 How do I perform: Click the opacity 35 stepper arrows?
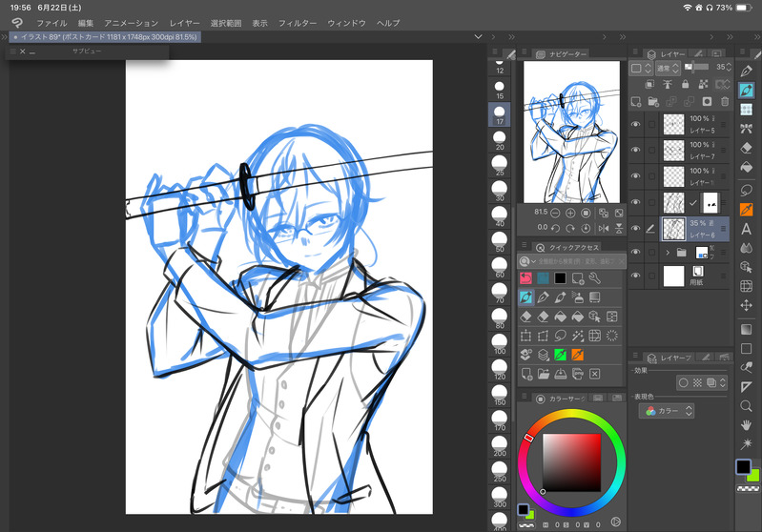click(728, 67)
